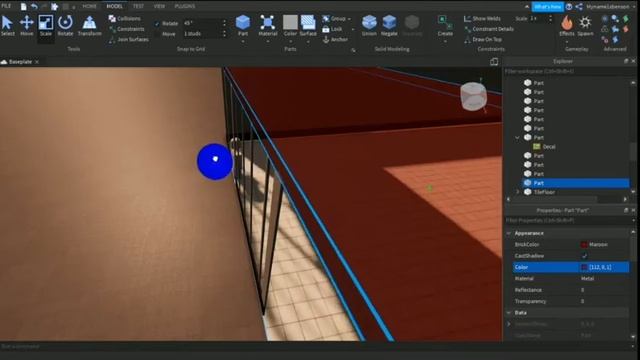Open the Material picker icon
Image resolution: width=640 pixels, height=360 pixels.
(267, 22)
